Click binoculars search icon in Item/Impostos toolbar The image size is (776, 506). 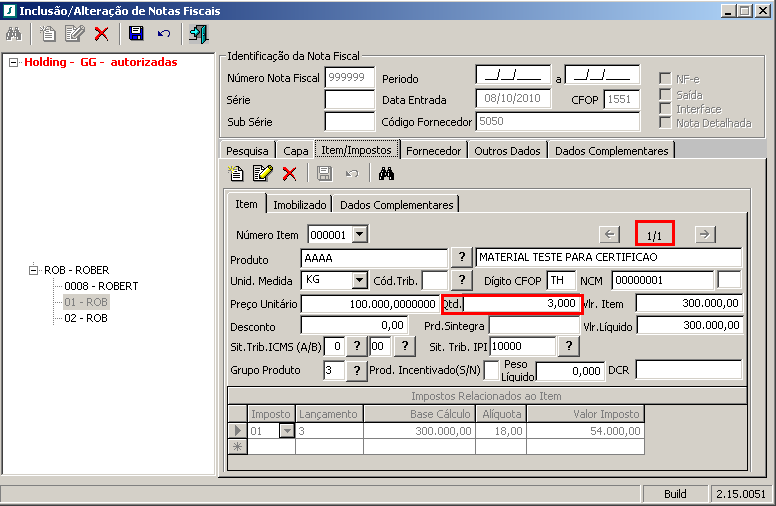387,174
